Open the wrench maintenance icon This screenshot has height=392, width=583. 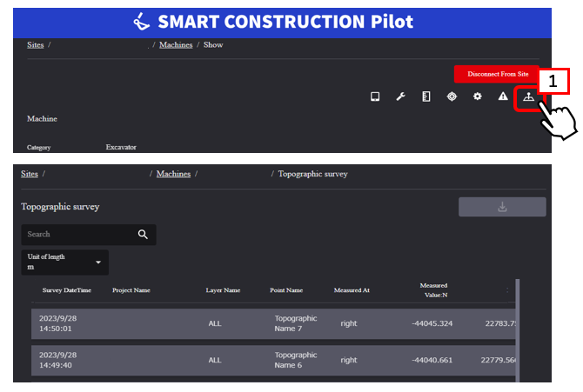[x=400, y=96]
